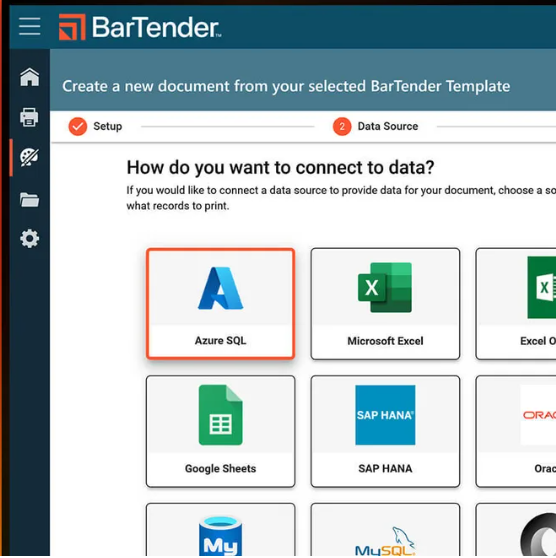
Task: Choose the MySQL dolphin tile
Action: (x=385, y=530)
